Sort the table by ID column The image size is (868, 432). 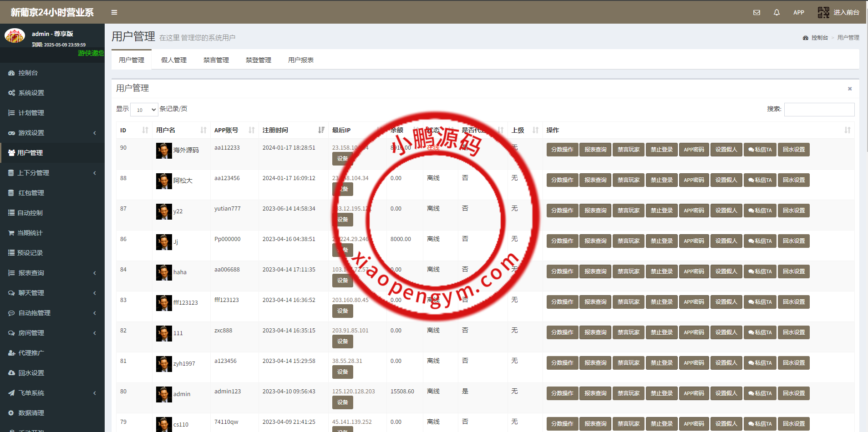[145, 130]
